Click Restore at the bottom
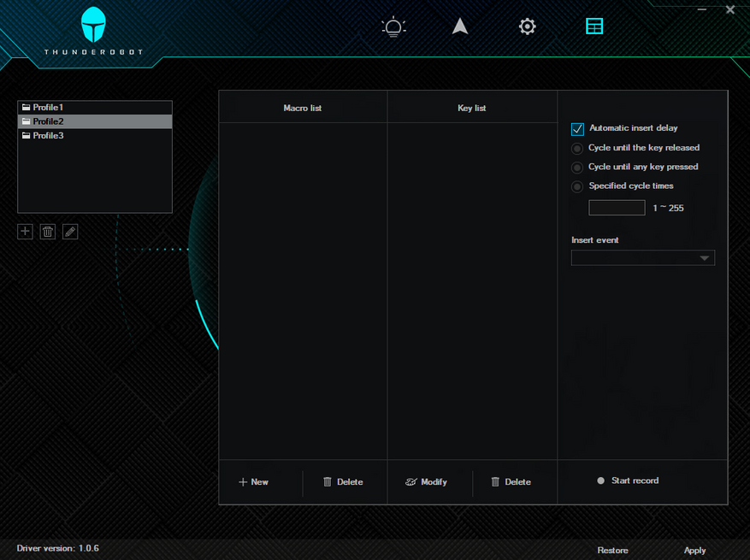The height and width of the screenshot is (560, 750). point(612,551)
